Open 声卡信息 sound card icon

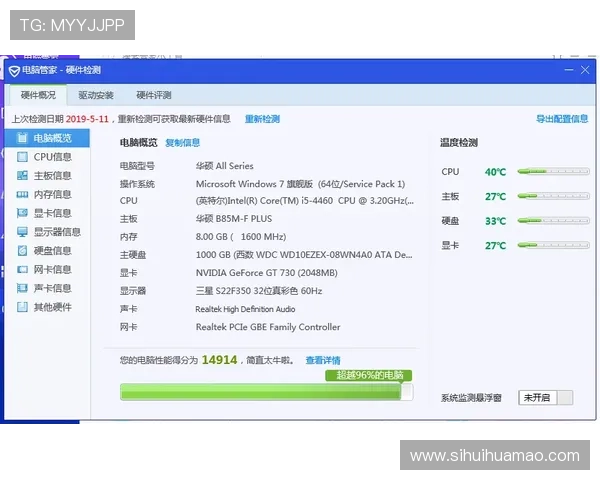22,288
